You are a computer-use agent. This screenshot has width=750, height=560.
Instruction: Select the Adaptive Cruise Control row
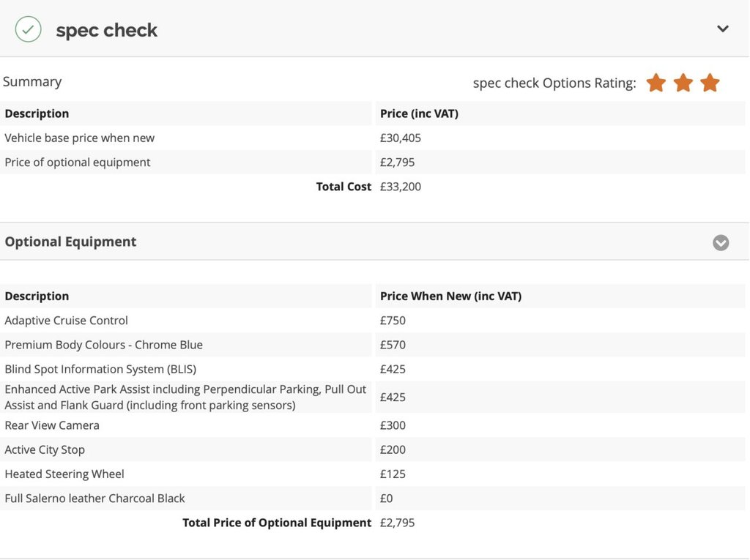[66, 321]
